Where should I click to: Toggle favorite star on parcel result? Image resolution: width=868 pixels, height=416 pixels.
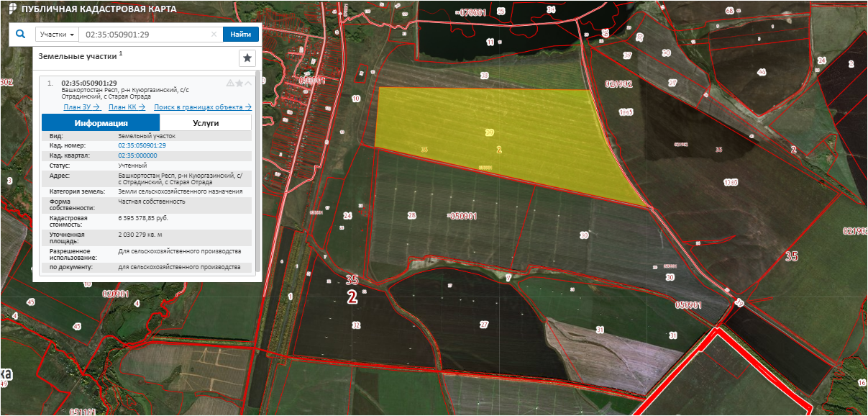(239, 83)
